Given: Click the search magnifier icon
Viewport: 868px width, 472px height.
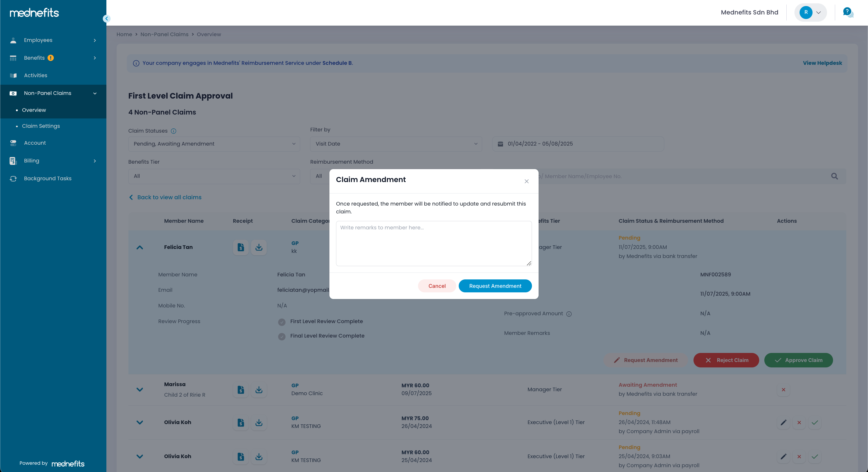Looking at the screenshot, I should pos(834,176).
